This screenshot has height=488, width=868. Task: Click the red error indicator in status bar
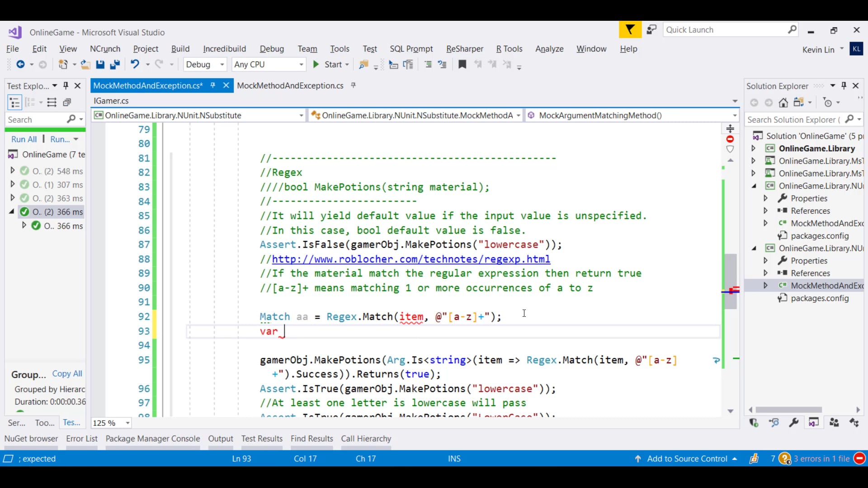859,459
